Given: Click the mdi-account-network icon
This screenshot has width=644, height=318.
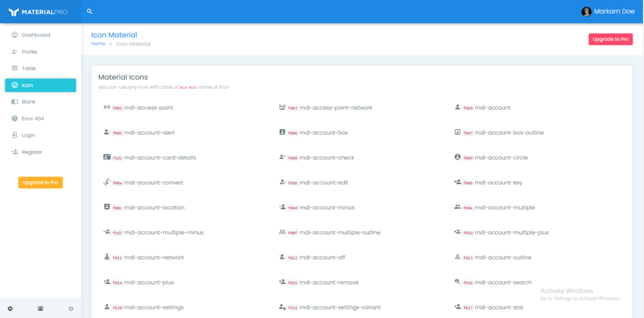Looking at the screenshot, I should 107,257.
